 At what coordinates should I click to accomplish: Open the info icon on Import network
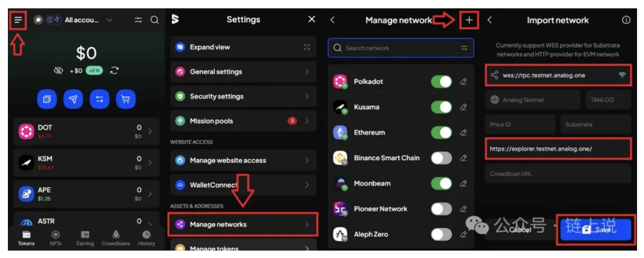coord(626,20)
